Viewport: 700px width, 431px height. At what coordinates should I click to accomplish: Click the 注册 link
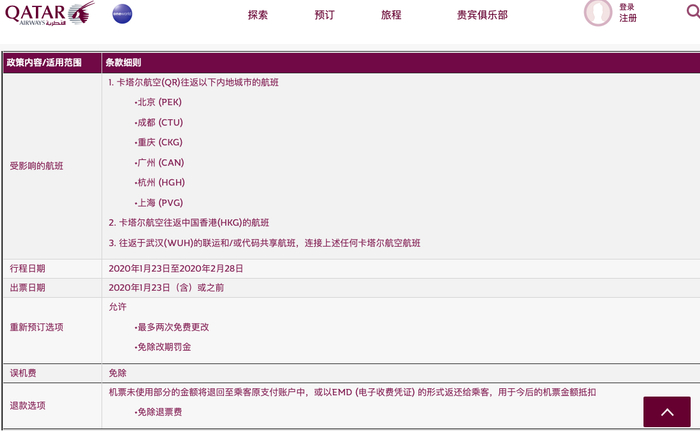tap(628, 18)
